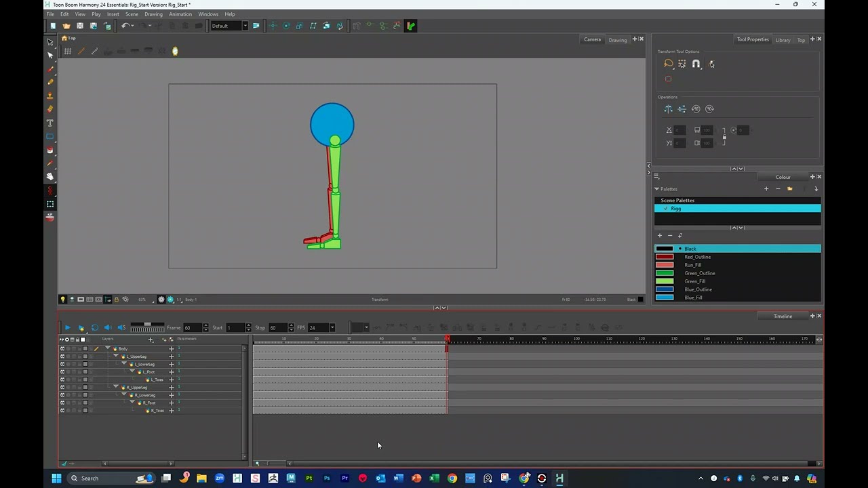
Task: Click the Frame number input field
Action: coord(193,328)
